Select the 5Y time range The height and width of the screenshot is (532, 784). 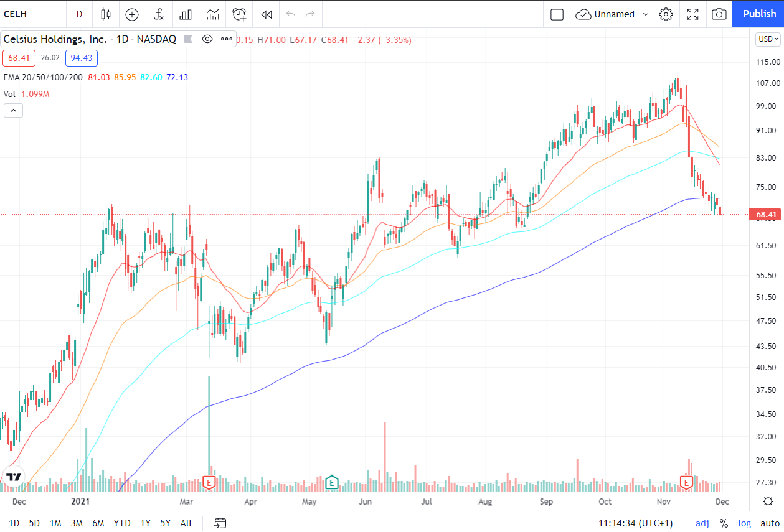coord(165,523)
